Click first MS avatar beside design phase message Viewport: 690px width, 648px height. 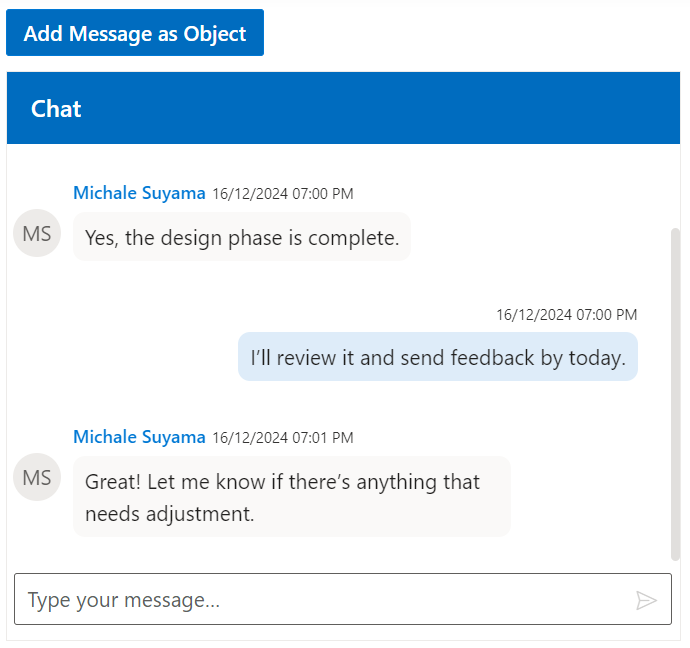[37, 234]
